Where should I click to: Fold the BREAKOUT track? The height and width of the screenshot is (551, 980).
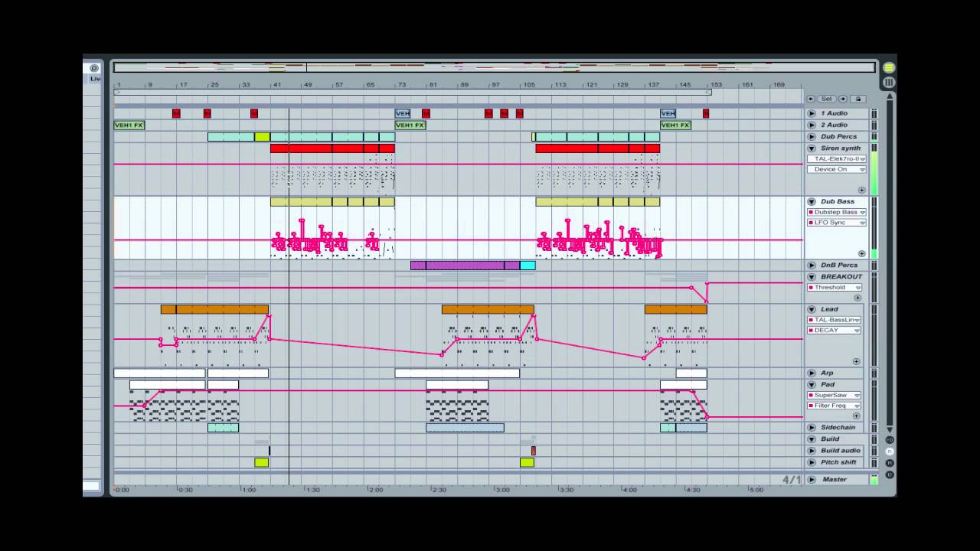tap(812, 276)
